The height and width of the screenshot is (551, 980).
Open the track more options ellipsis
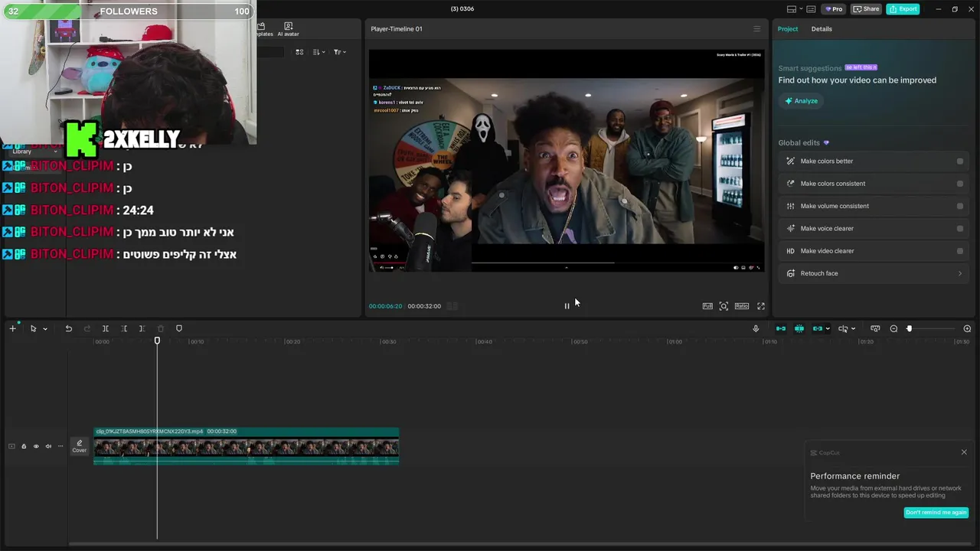pyautogui.click(x=60, y=446)
